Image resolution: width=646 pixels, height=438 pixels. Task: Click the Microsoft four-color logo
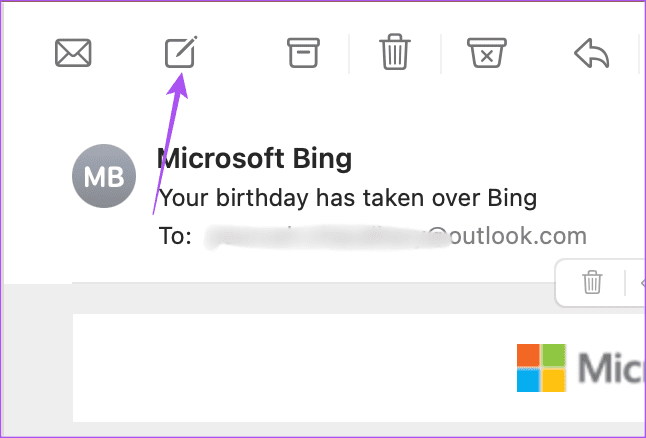[541, 368]
